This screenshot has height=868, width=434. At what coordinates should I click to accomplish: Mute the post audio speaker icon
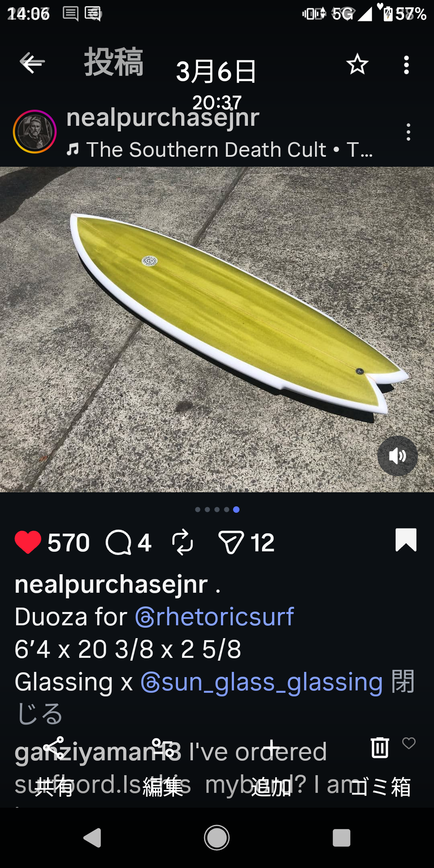397,456
